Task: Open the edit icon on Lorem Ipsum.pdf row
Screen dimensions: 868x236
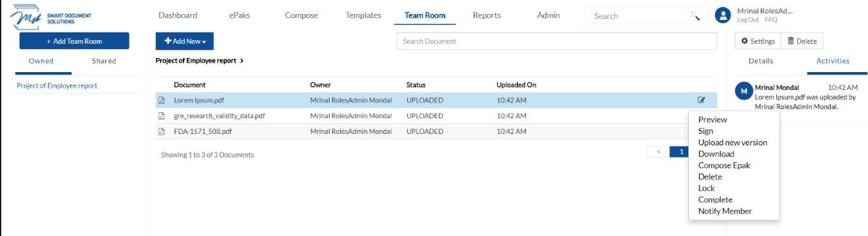Action: [x=702, y=100]
